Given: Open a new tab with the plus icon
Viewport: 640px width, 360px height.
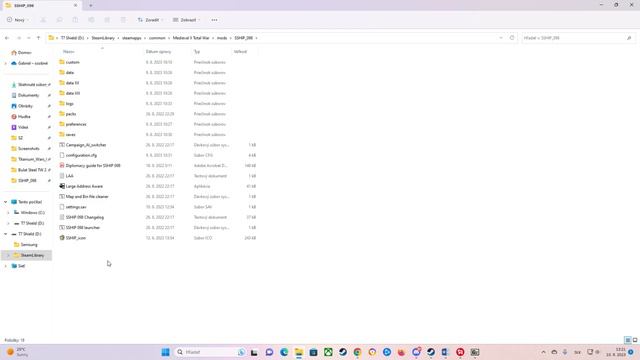Looking at the screenshot, I should tap(91, 5).
